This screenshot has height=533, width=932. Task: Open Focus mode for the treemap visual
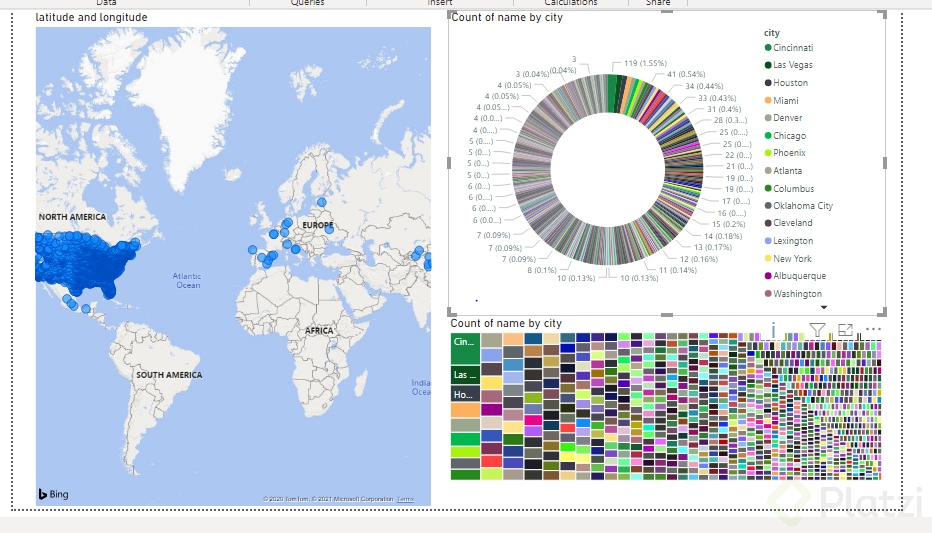pos(845,330)
